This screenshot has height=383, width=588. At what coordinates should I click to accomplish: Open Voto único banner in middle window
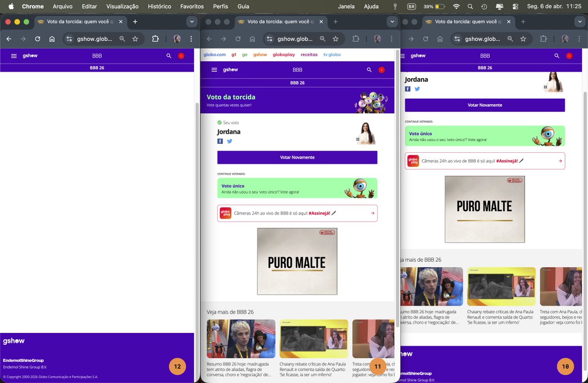point(297,188)
